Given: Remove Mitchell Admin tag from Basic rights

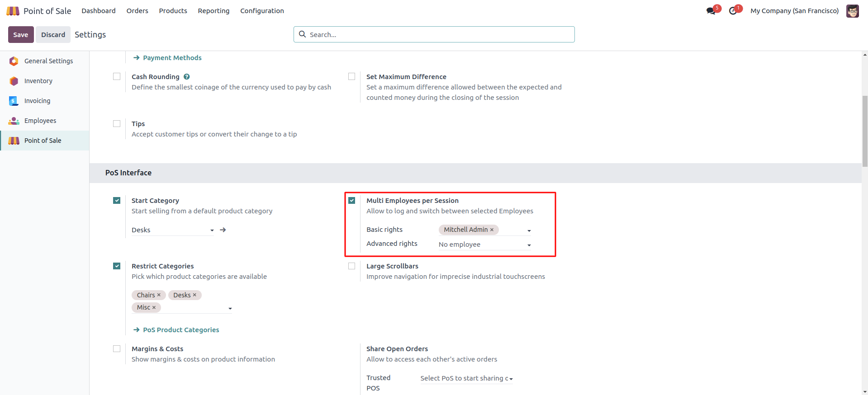Looking at the screenshot, I should click(492, 230).
